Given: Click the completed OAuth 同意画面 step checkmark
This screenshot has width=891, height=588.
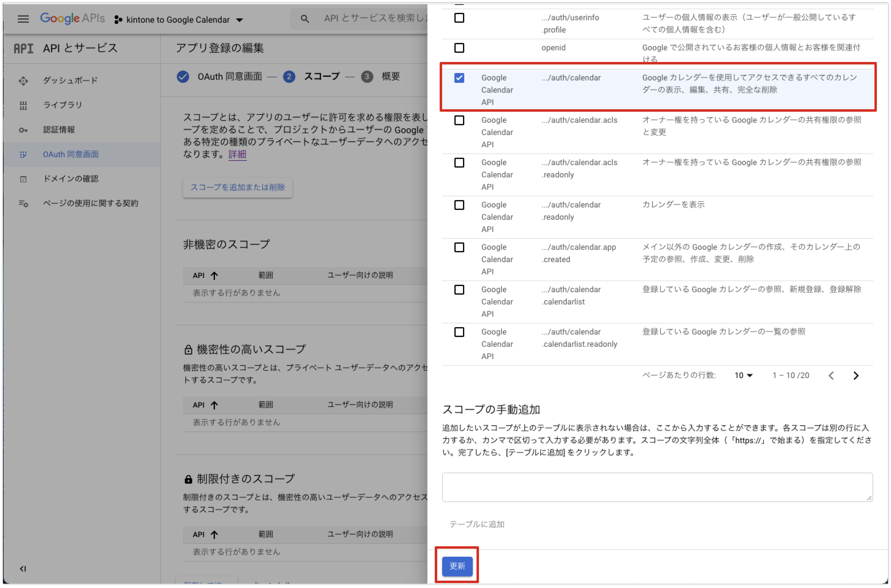Looking at the screenshot, I should pyautogui.click(x=183, y=77).
